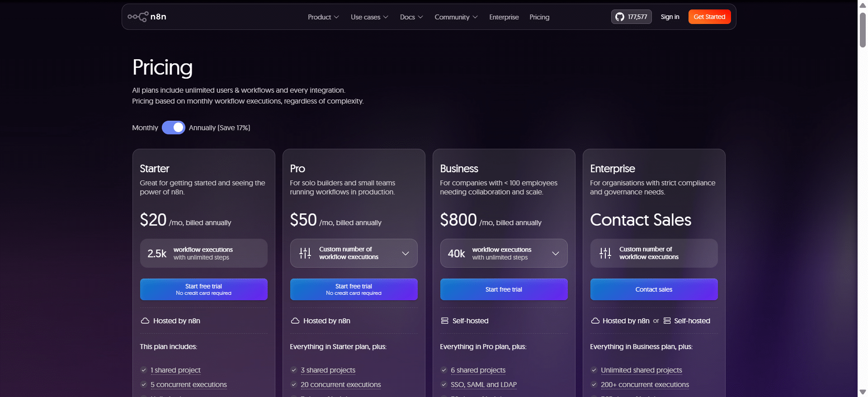Click the sliders icon in Enterprise plan

coord(605,253)
